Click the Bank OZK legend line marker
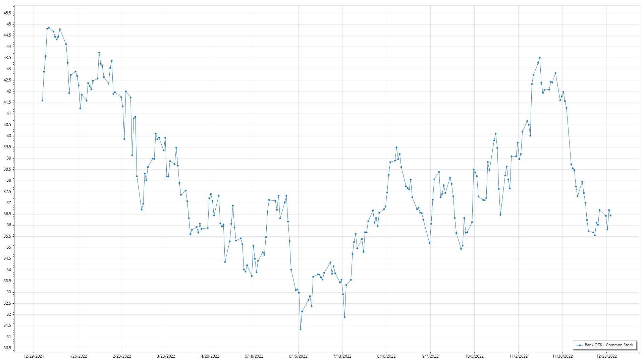Image resolution: width=644 pixels, height=362 pixels. tap(580, 345)
